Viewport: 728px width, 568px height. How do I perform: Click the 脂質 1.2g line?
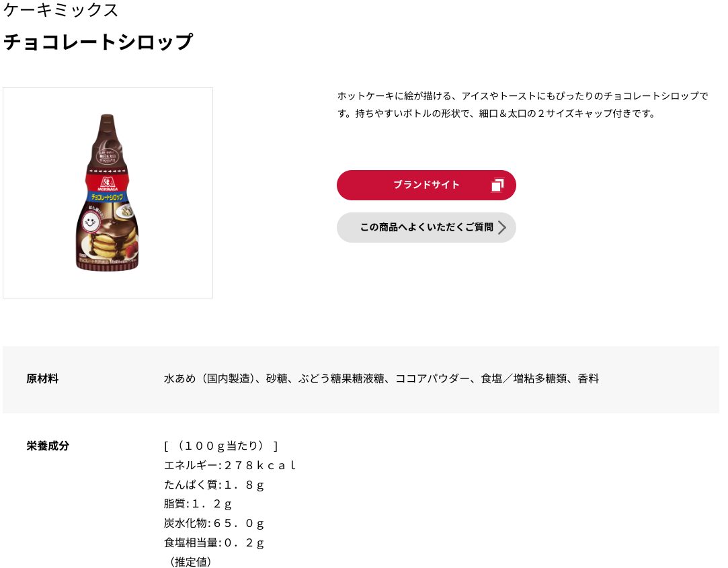click(198, 504)
